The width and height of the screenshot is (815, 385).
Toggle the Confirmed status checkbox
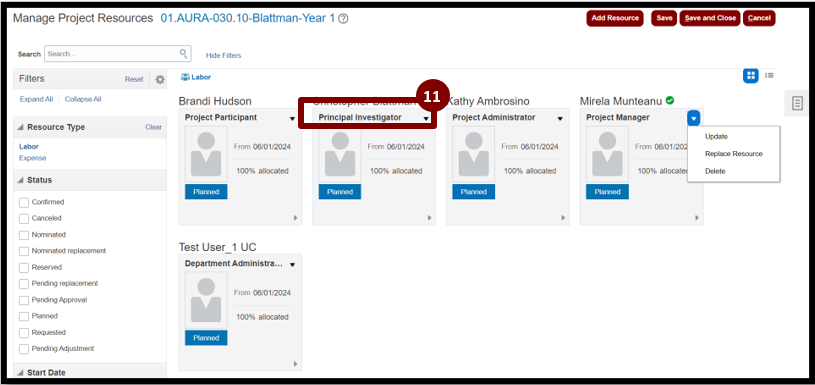pos(23,202)
